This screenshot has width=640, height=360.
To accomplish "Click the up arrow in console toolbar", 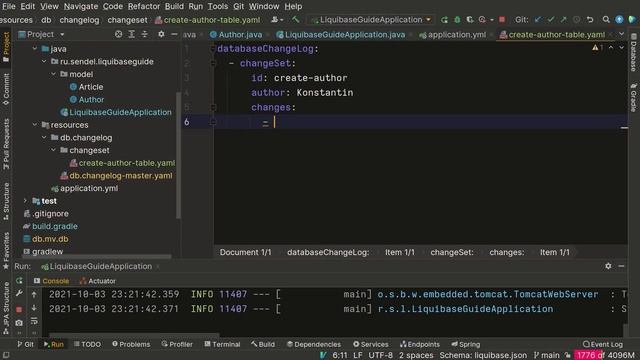I will tap(34, 294).
